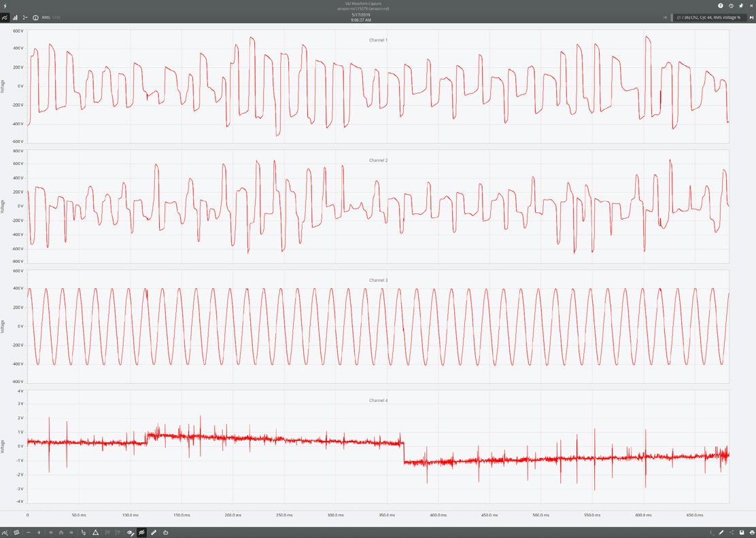Click the Channel 4 plot title
Screen dimensions: 756x538
tap(378, 400)
